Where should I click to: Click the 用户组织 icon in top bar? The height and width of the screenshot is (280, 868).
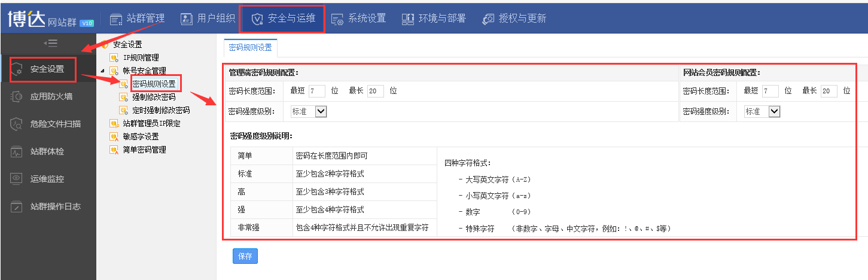[187, 19]
